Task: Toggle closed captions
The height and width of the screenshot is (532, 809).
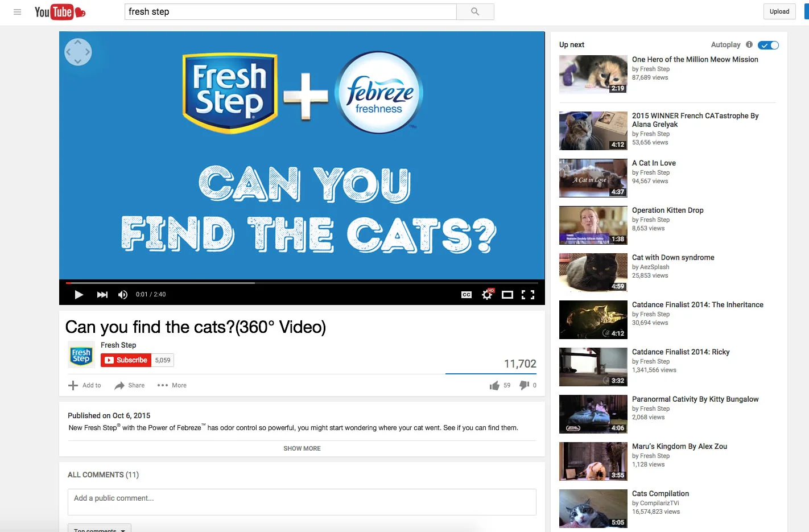Action: (467, 295)
